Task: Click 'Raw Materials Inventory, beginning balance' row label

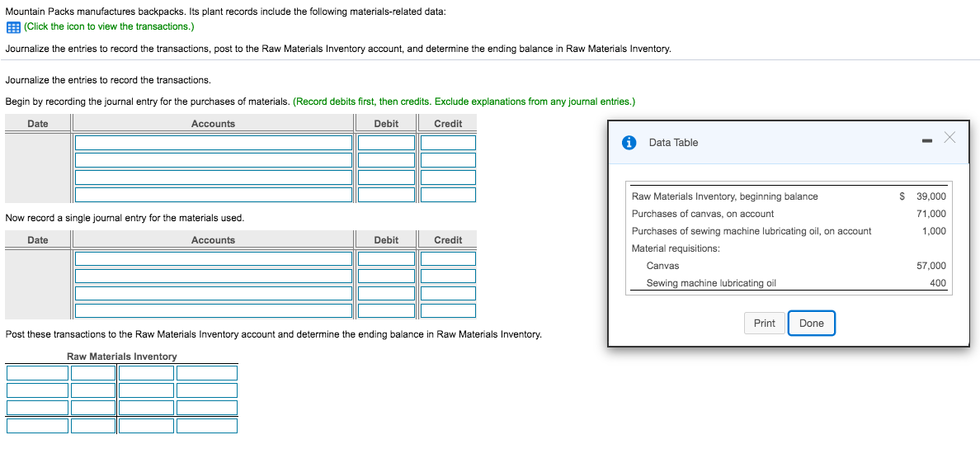Action: (724, 196)
